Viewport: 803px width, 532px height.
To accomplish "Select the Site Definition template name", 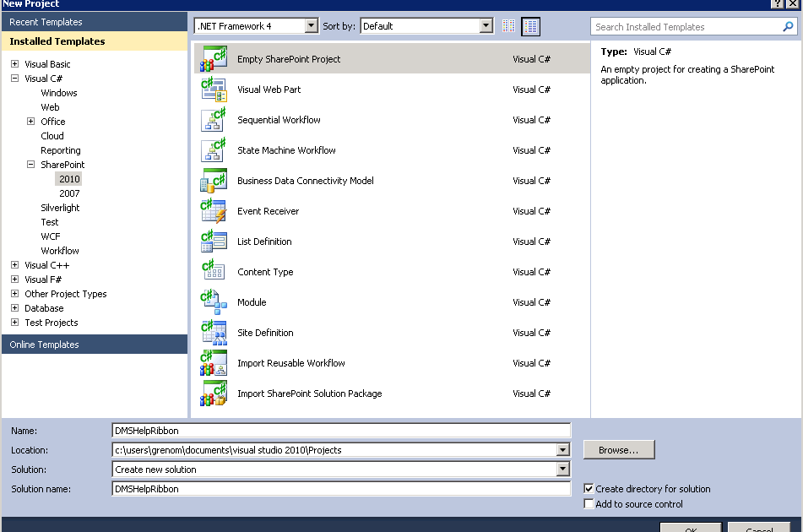I will coord(265,333).
